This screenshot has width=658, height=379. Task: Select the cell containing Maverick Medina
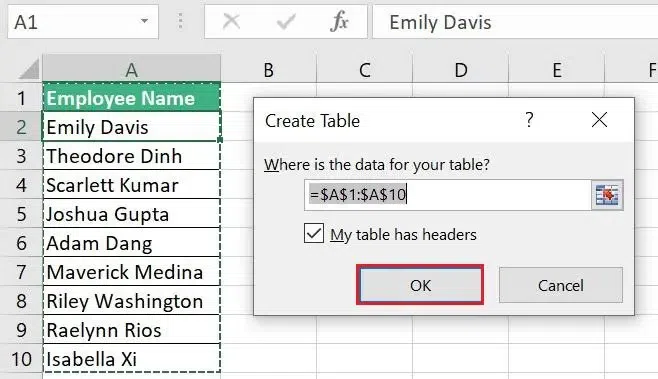pos(131,272)
